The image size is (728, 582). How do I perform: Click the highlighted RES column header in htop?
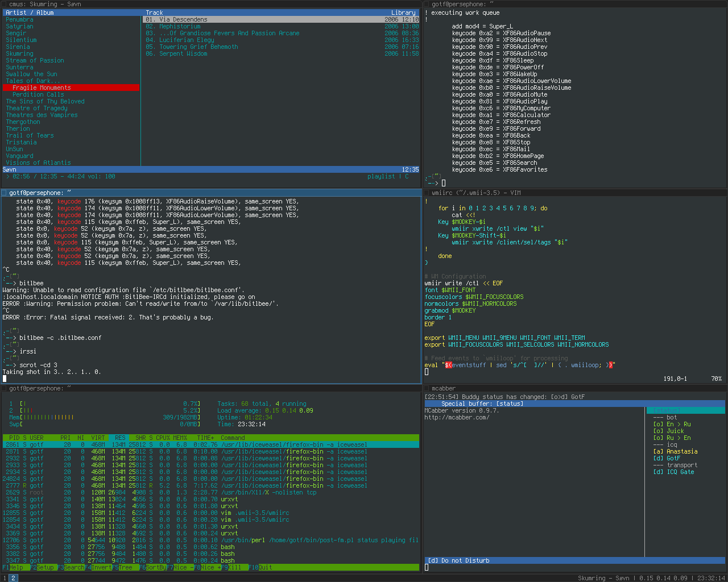tap(119, 438)
